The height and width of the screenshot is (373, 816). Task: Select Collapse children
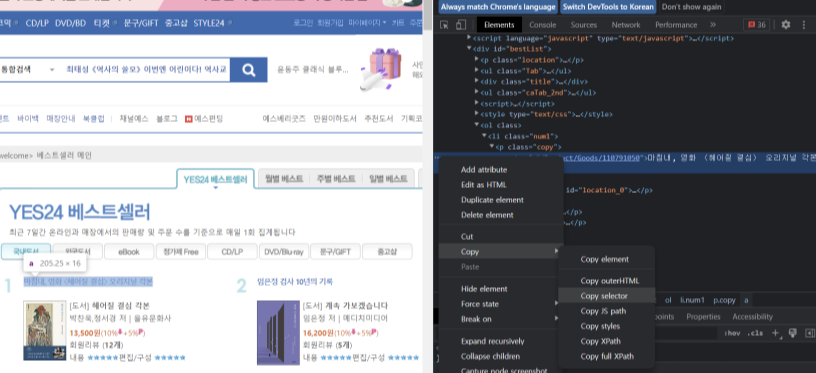pyautogui.click(x=501, y=356)
